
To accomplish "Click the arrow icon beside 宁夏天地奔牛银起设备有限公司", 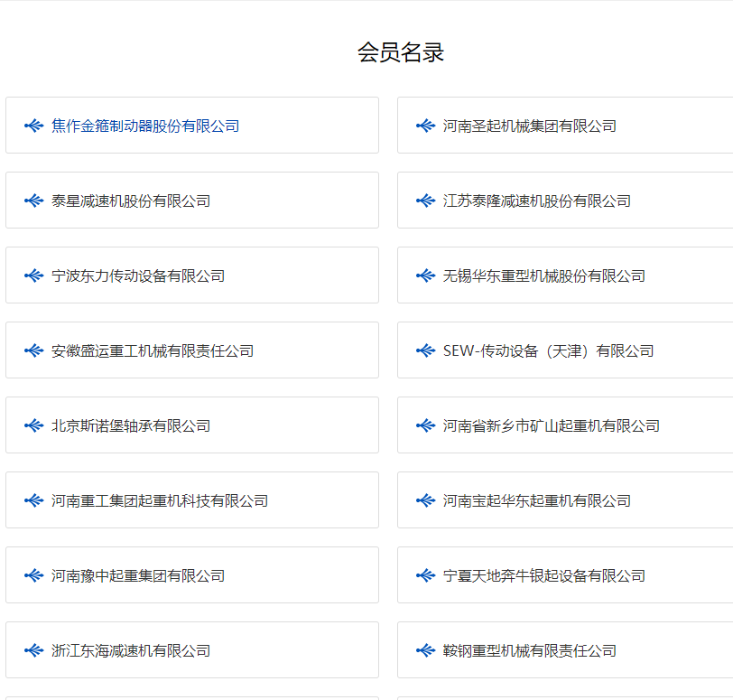I will (x=426, y=575).
